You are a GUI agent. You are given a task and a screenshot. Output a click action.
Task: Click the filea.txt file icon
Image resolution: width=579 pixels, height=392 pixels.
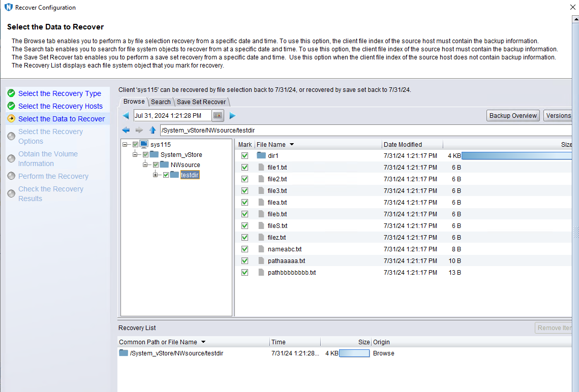point(261,203)
